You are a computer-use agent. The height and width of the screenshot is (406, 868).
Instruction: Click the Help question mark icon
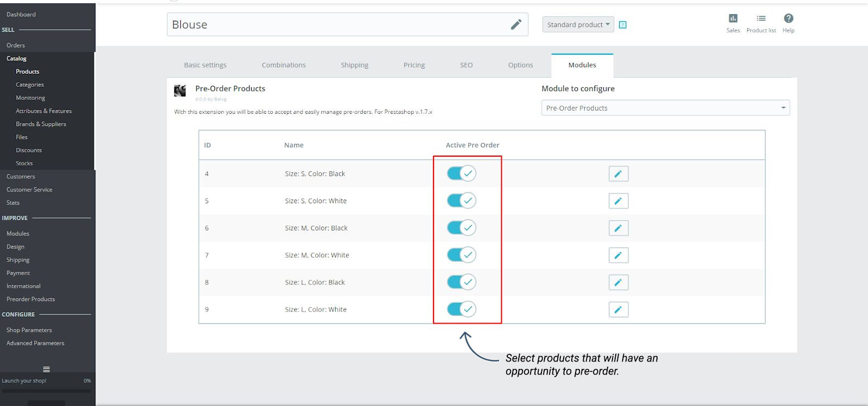click(x=788, y=18)
